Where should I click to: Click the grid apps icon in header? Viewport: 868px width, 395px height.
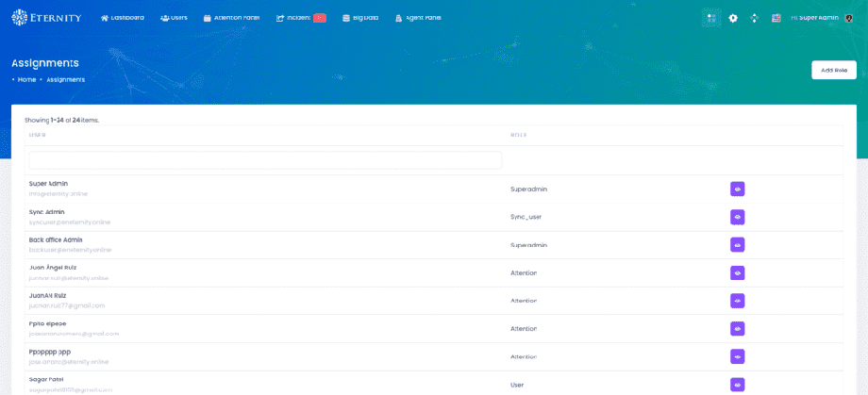(x=711, y=18)
